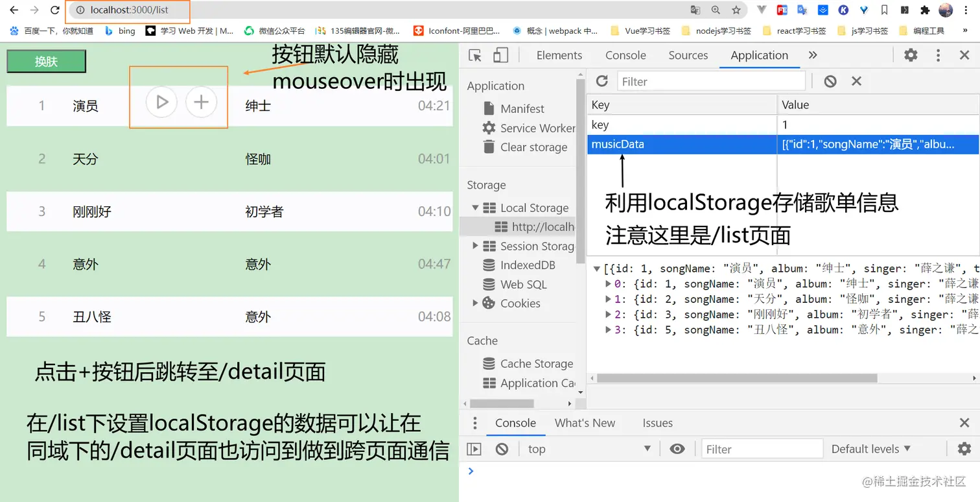The width and height of the screenshot is (980, 502).
Task: Activate the inspect element picker in DevTools
Action: click(x=475, y=56)
